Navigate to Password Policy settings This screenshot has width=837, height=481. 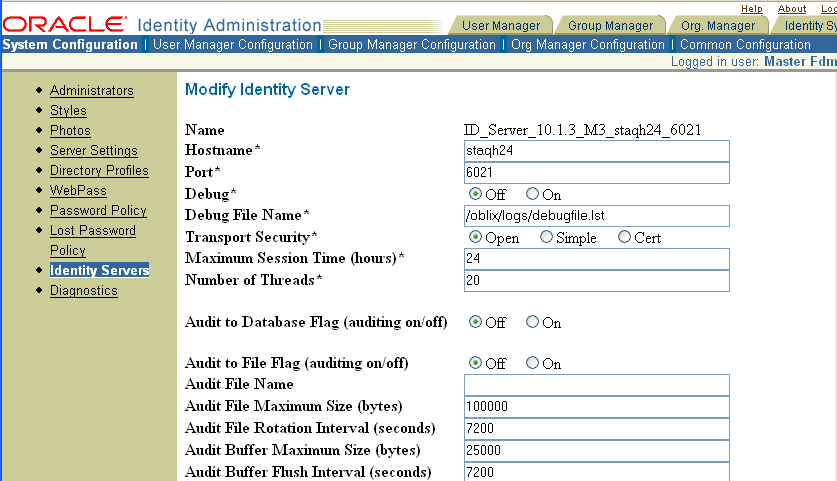pos(98,211)
